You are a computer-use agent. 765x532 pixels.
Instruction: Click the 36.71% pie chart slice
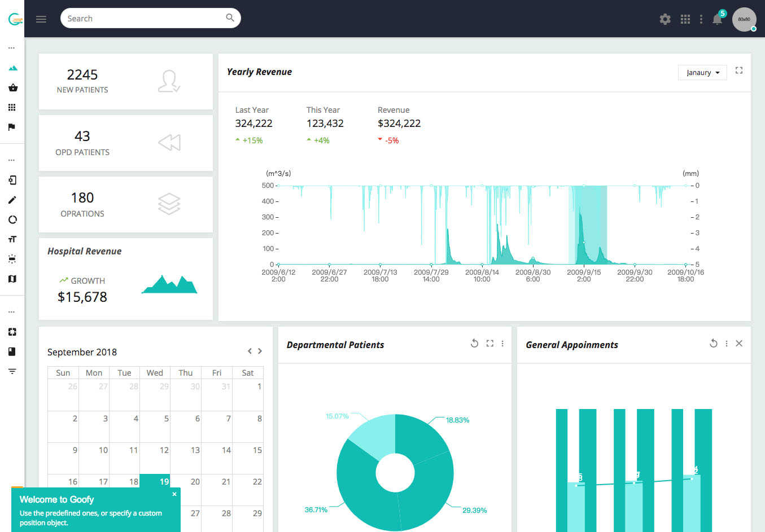coord(359,485)
